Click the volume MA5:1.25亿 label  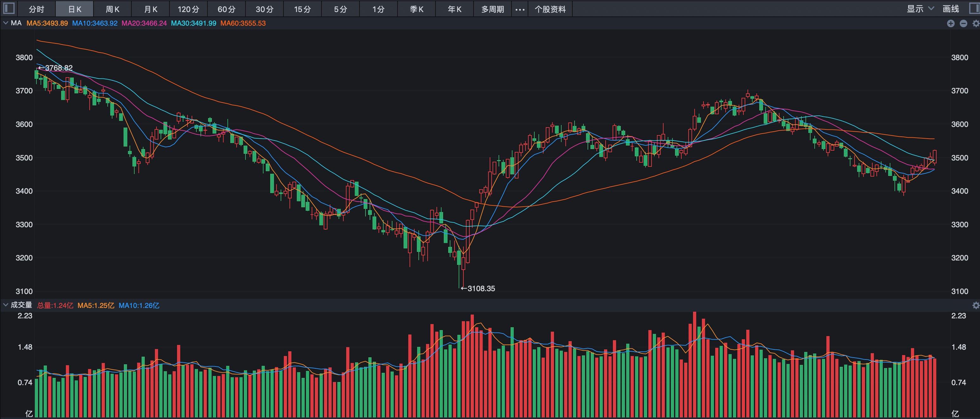point(96,305)
